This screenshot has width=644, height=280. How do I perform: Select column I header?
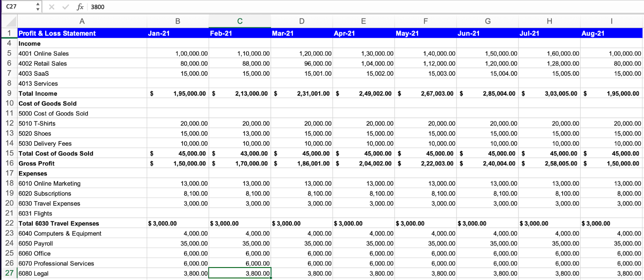click(612, 21)
